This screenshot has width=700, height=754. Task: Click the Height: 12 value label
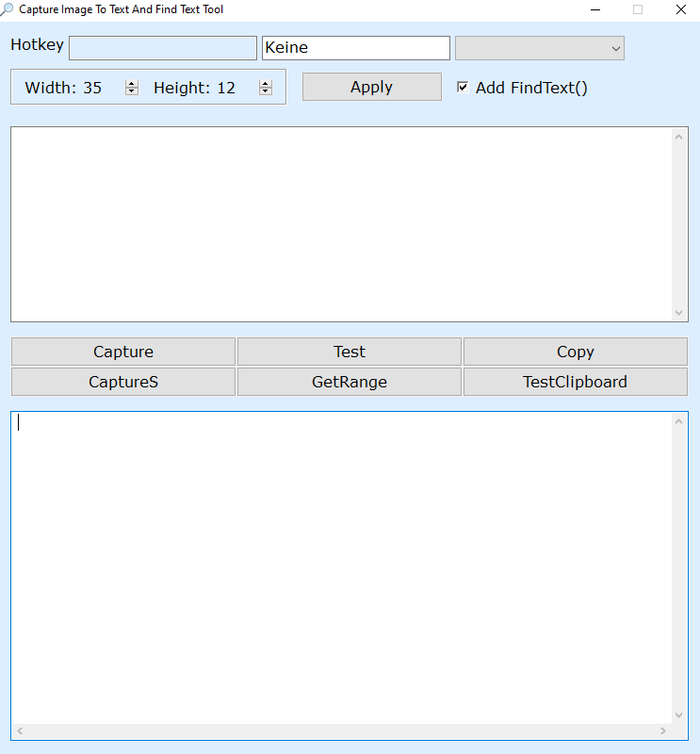tap(194, 88)
